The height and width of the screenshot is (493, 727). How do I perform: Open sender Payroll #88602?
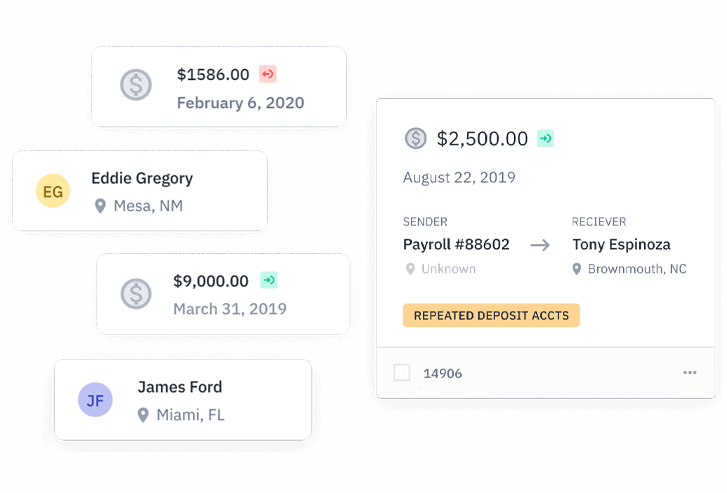456,244
